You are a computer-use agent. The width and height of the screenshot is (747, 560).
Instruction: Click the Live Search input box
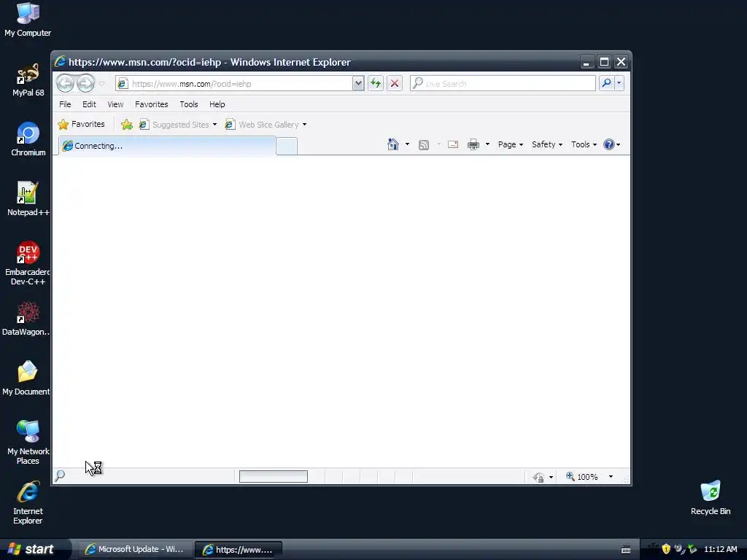503,84
